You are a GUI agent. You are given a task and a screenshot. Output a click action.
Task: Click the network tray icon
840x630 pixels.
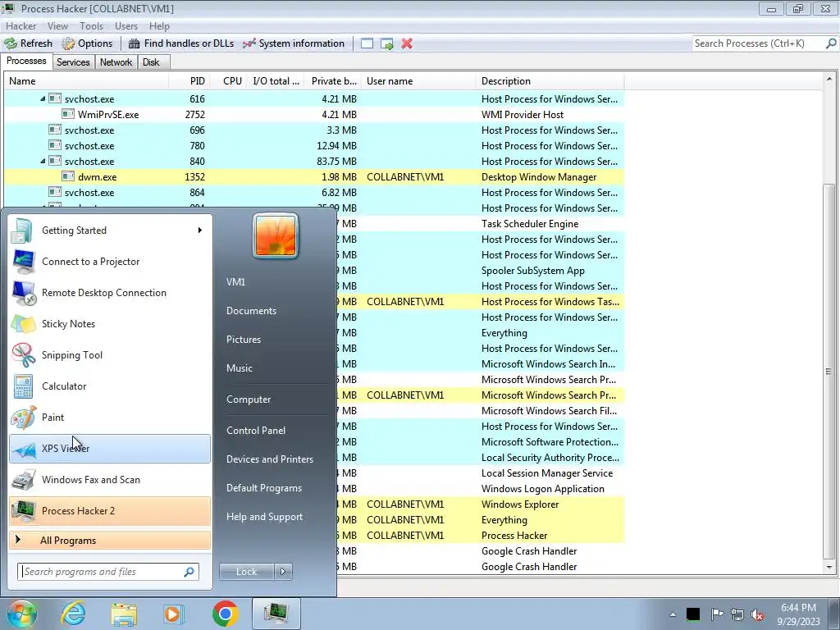[737, 614]
